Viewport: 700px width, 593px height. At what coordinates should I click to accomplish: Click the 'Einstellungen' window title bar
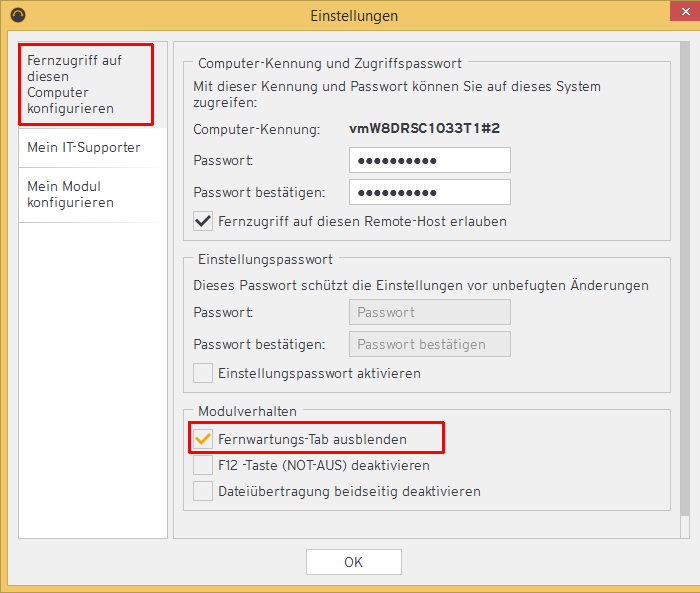(353, 15)
